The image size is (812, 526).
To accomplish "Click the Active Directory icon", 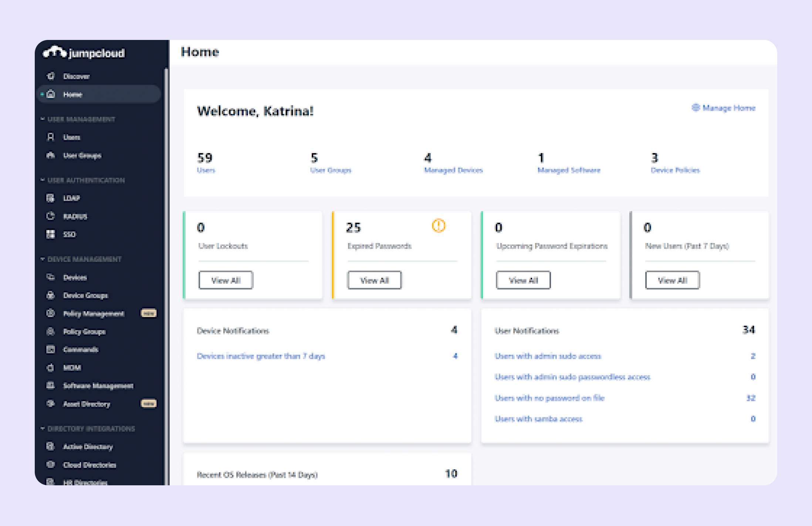I will pos(51,446).
